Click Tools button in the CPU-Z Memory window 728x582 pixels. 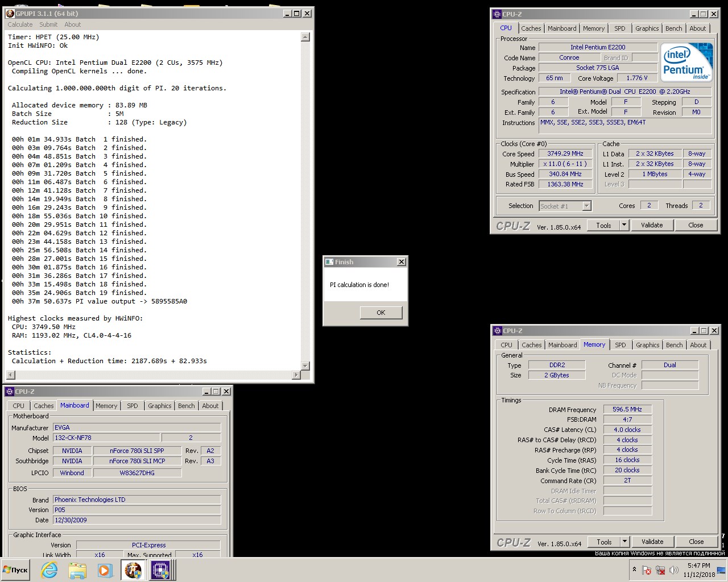604,542
